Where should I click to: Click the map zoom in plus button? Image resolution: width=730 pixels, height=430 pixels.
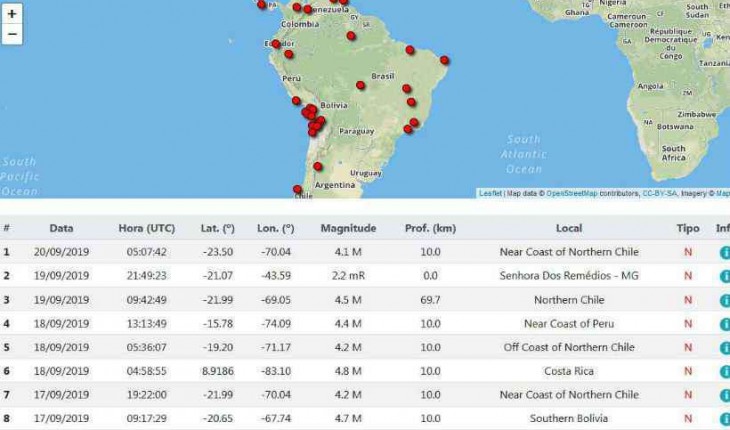pyautogui.click(x=12, y=14)
